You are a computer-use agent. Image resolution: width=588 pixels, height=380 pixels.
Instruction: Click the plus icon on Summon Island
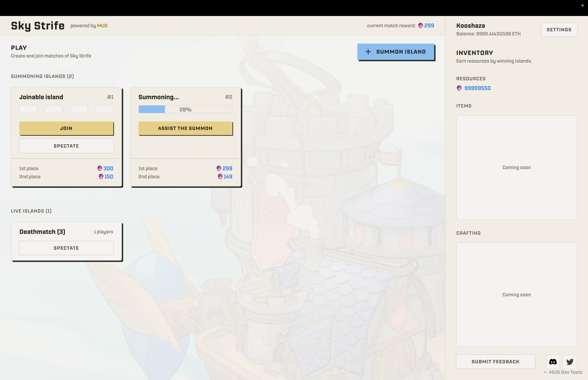coord(368,52)
